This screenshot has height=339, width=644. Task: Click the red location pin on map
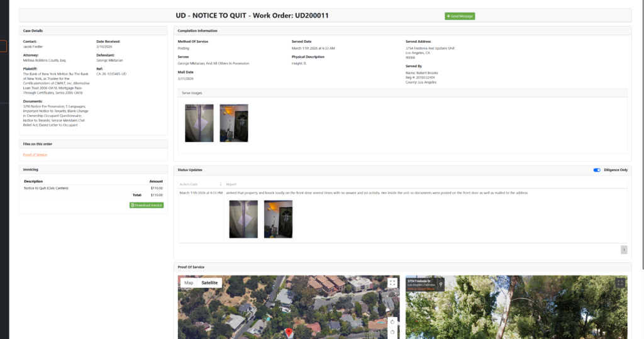(x=289, y=332)
